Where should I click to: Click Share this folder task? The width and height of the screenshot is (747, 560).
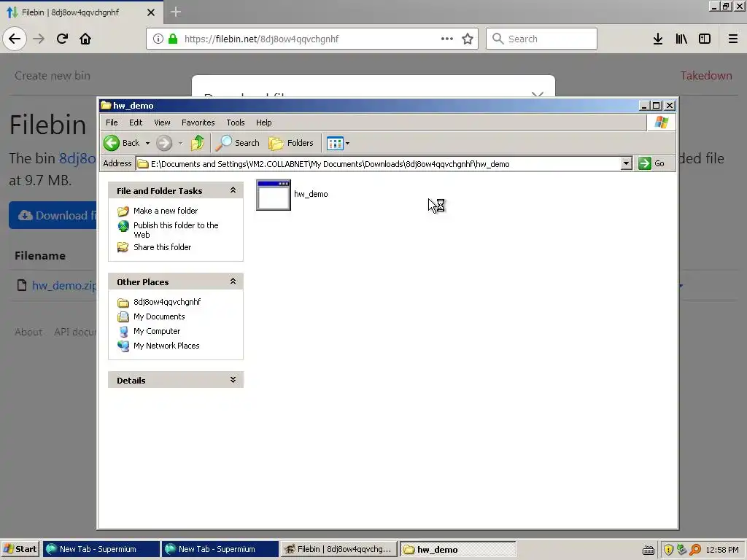coord(162,247)
